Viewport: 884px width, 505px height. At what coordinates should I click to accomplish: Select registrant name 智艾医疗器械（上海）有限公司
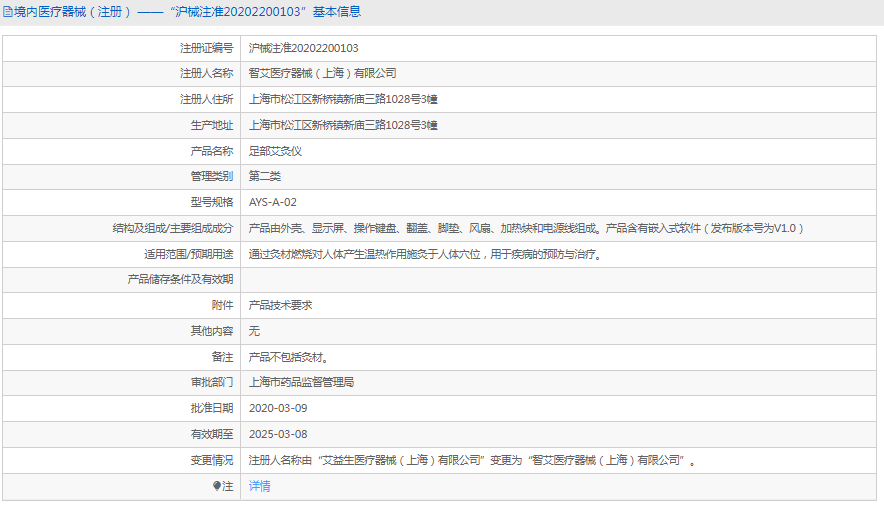click(x=322, y=73)
